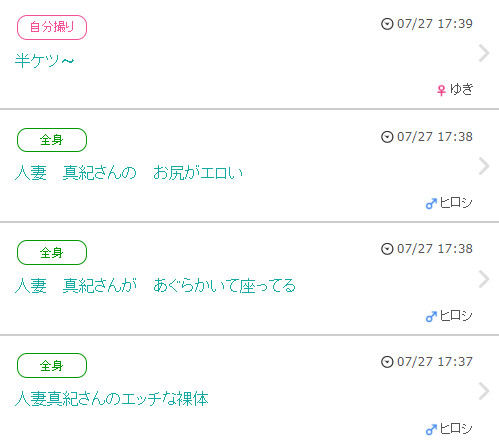Click the username ゆき
The width and height of the screenshot is (499, 447).
[461, 89]
